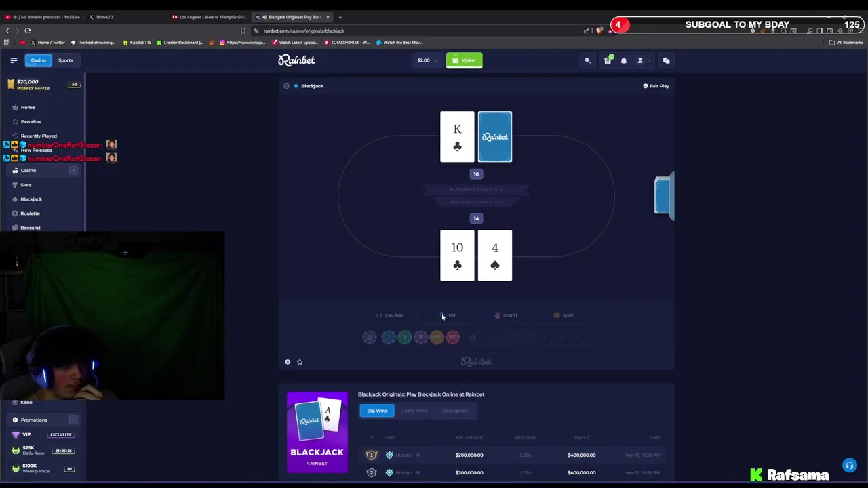Open the VIP Exclusive sidebar item
This screenshot has width=868, height=488.
click(x=43, y=434)
